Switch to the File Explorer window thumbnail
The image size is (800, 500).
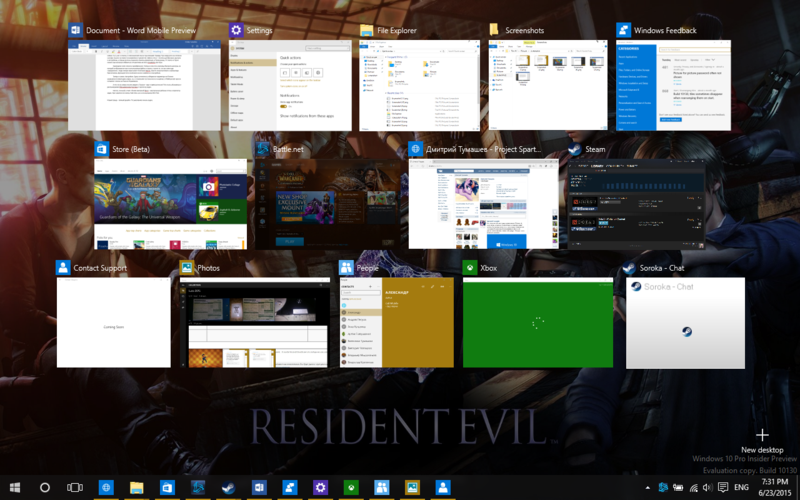(419, 85)
